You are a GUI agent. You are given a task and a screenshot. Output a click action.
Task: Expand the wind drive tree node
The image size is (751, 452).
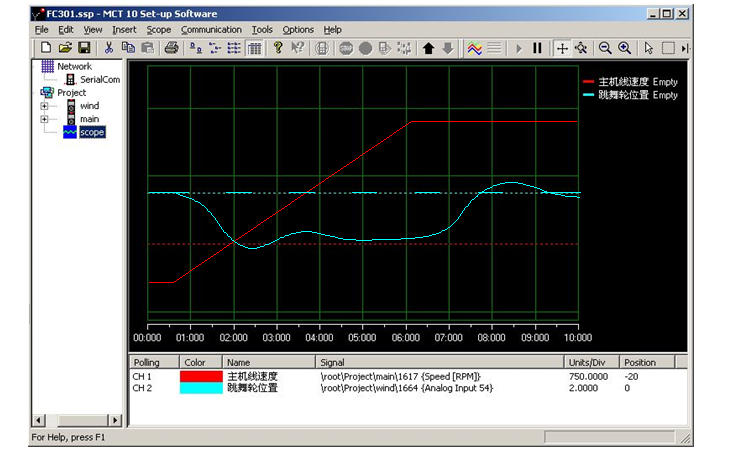(x=44, y=106)
